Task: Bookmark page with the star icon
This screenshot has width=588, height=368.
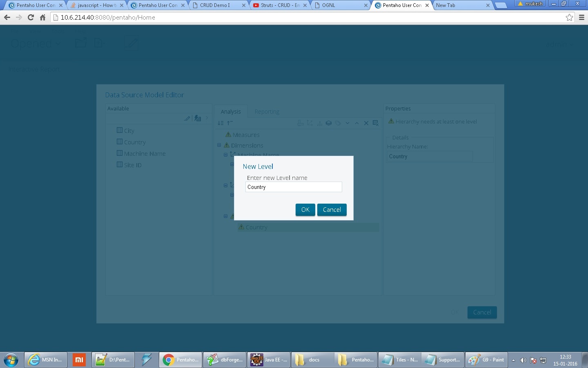Action: pyautogui.click(x=569, y=18)
